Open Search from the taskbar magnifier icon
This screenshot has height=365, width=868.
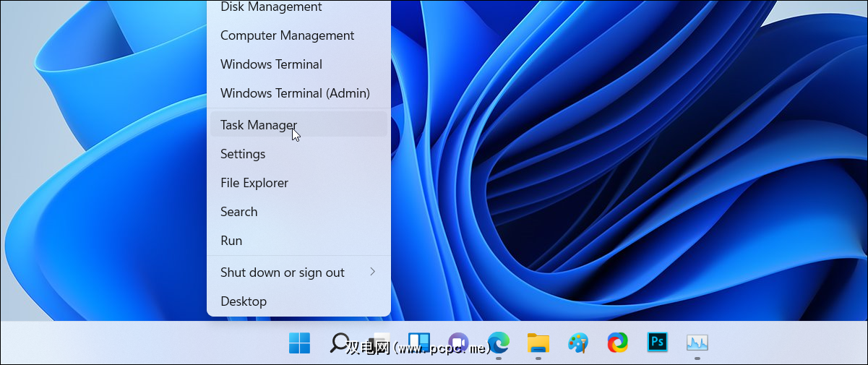[x=339, y=343]
